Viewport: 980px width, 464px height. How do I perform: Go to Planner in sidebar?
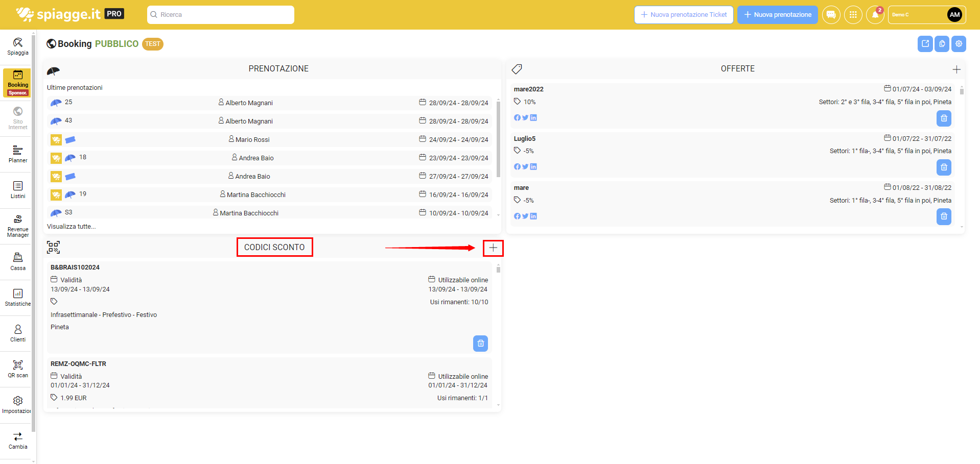coord(18,154)
